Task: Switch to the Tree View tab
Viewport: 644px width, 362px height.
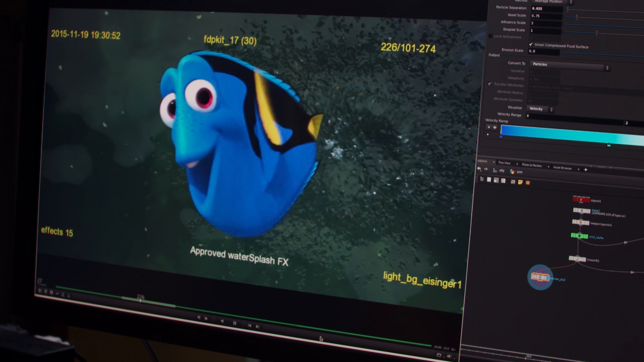Action: tap(504, 163)
